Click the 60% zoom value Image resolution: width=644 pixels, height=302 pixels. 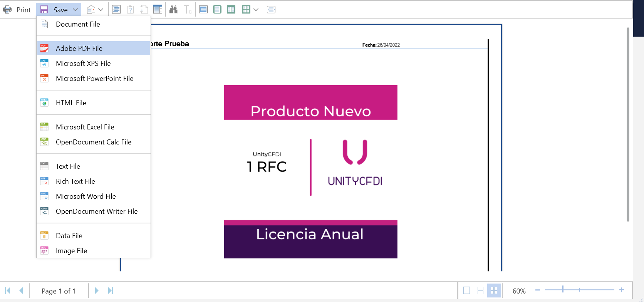pos(519,291)
